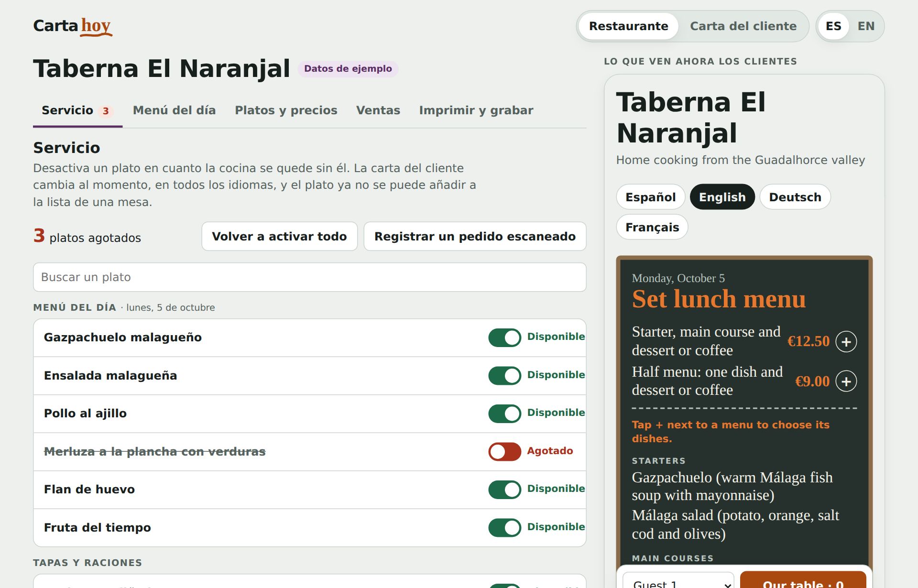Click the Málaga salad starter in preview
This screenshot has height=588, width=918.
pos(735,524)
